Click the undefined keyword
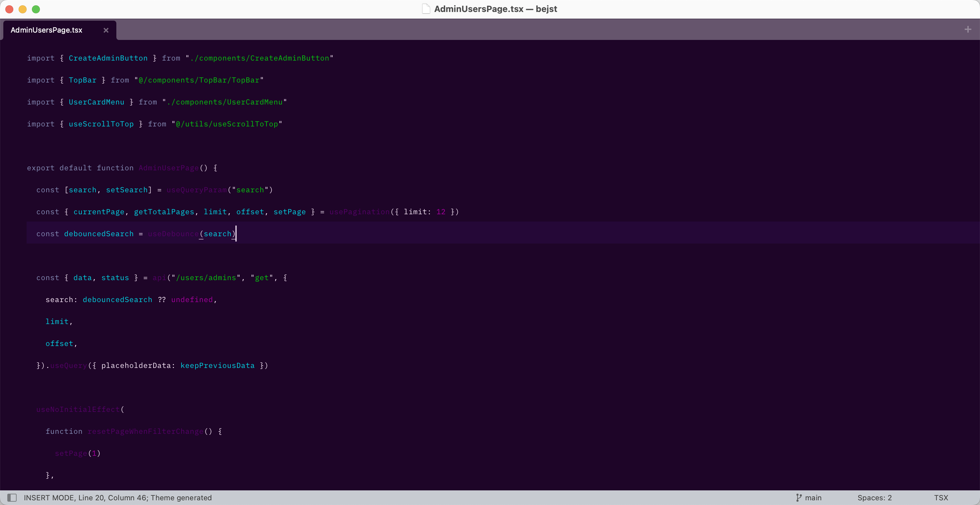The image size is (980, 505). 192,300
